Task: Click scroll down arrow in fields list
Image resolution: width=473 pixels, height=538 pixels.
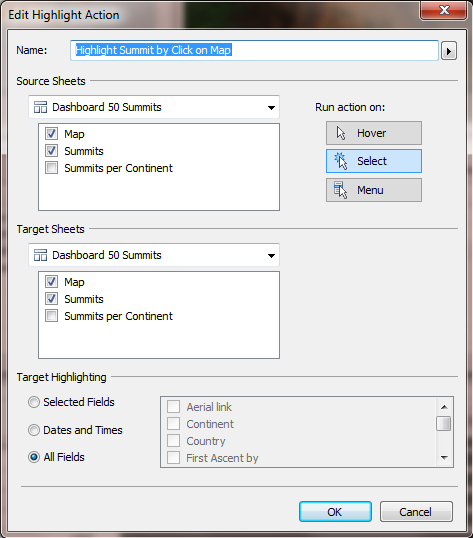Action: coord(444,457)
